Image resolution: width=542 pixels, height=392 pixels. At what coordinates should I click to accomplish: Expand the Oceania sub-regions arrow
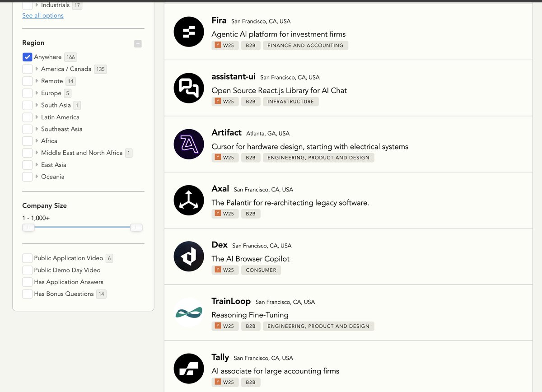click(x=37, y=177)
